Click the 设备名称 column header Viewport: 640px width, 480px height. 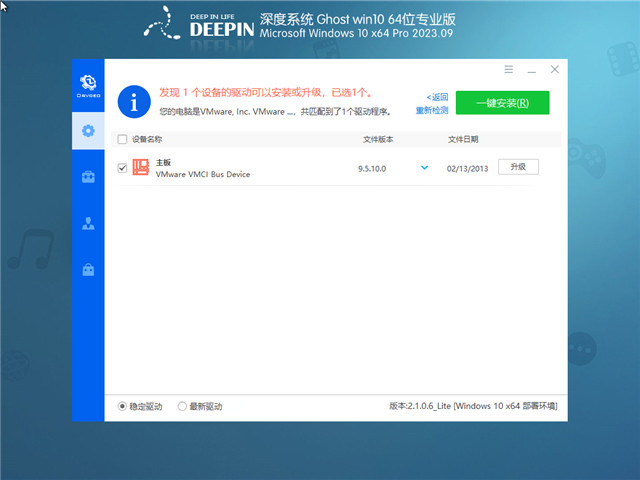(x=147, y=139)
